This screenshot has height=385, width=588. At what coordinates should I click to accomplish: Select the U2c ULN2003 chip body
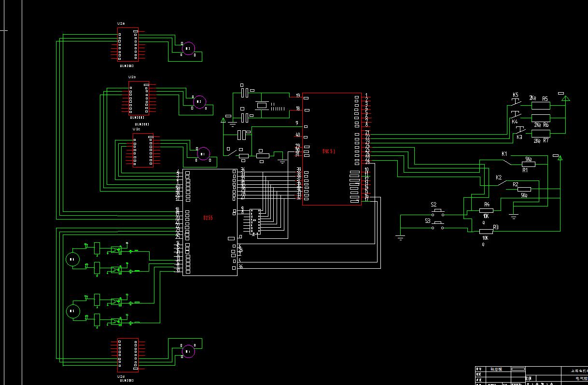[143, 151]
